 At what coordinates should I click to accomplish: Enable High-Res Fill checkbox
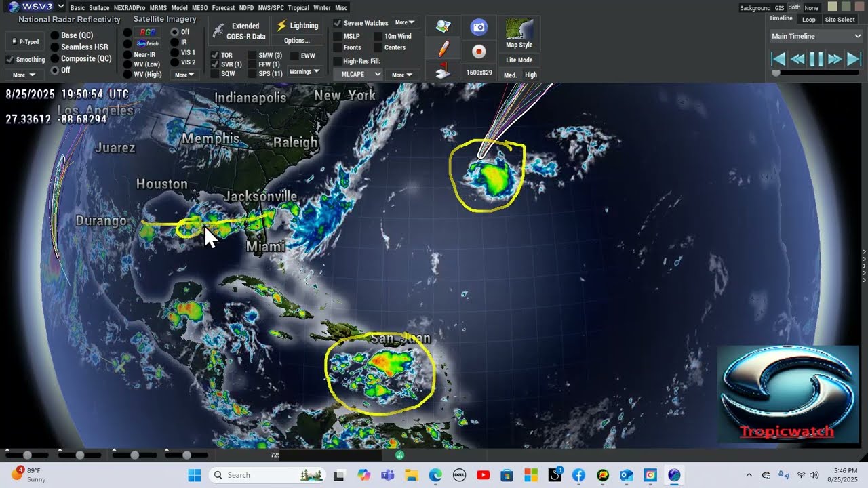tap(337, 61)
